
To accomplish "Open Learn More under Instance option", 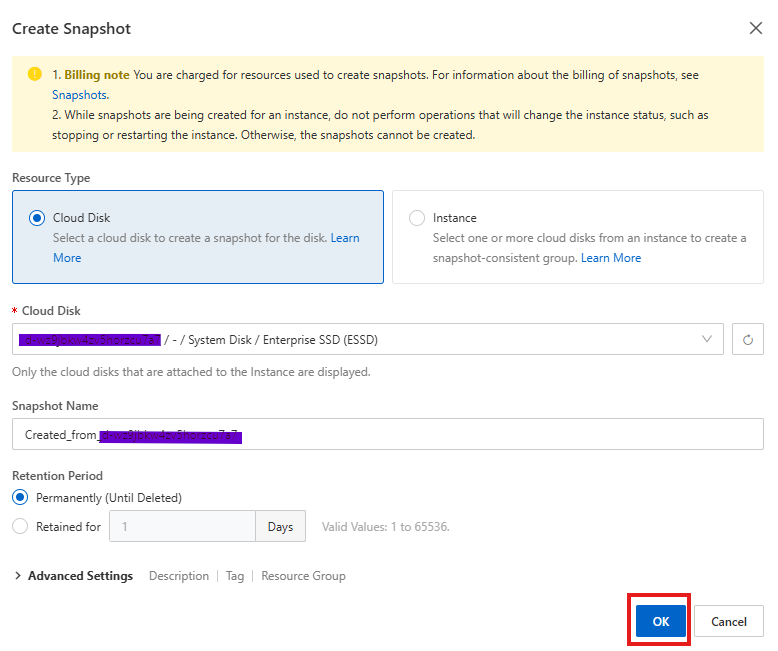I will [x=611, y=258].
